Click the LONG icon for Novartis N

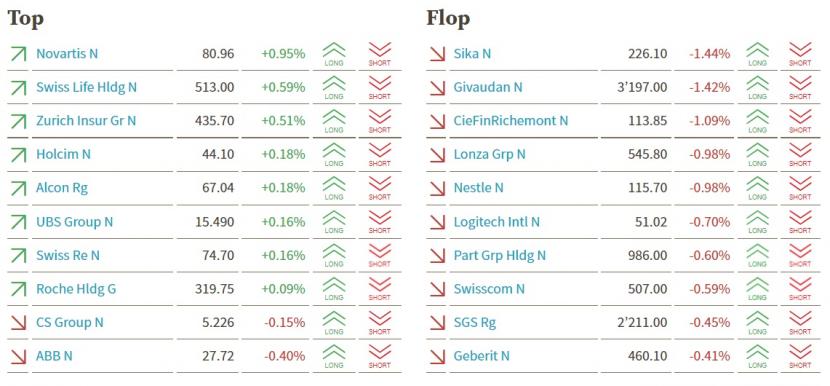pyautogui.click(x=333, y=54)
